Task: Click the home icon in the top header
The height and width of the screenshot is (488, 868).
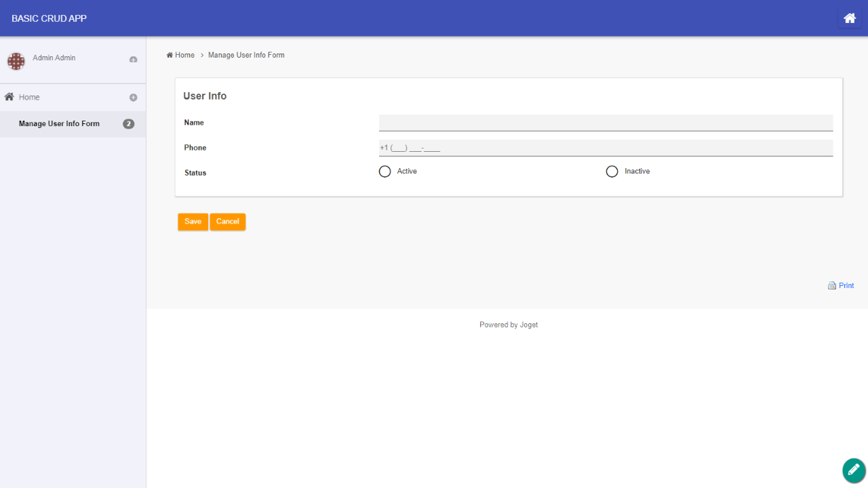Action: (x=850, y=18)
